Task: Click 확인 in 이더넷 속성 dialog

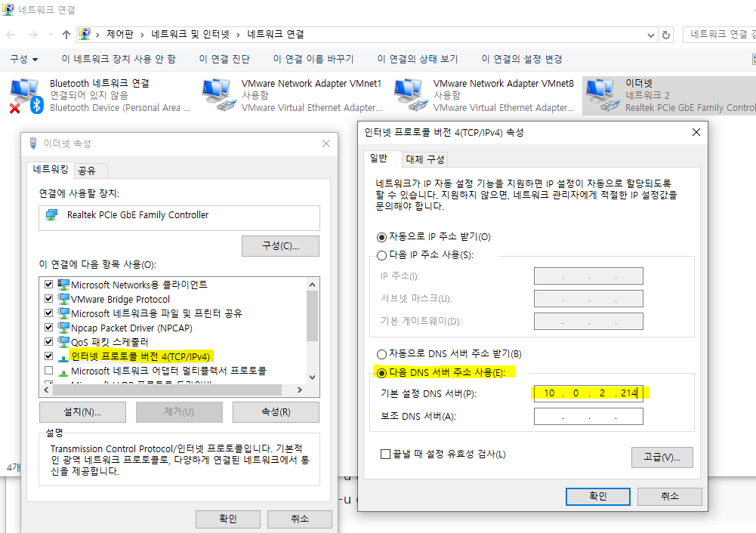Action: tap(228, 519)
